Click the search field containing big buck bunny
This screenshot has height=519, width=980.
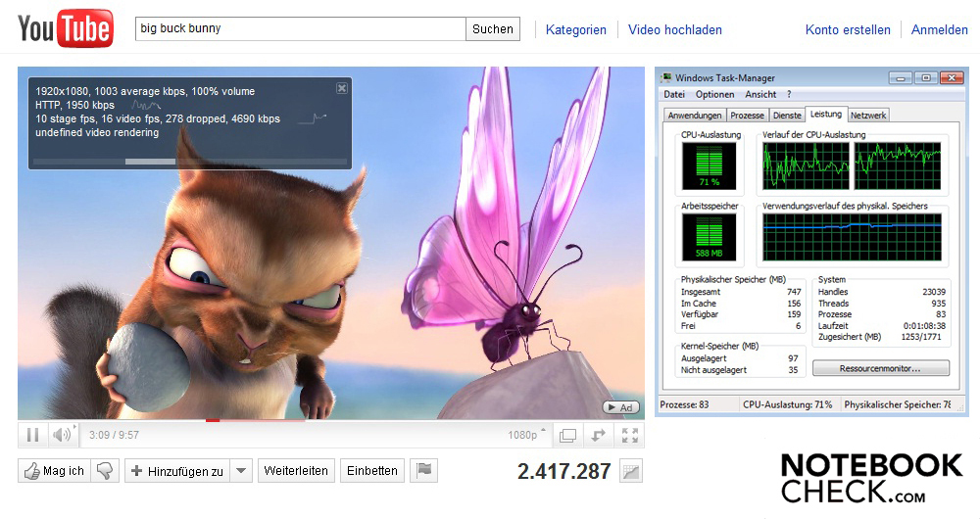point(301,28)
